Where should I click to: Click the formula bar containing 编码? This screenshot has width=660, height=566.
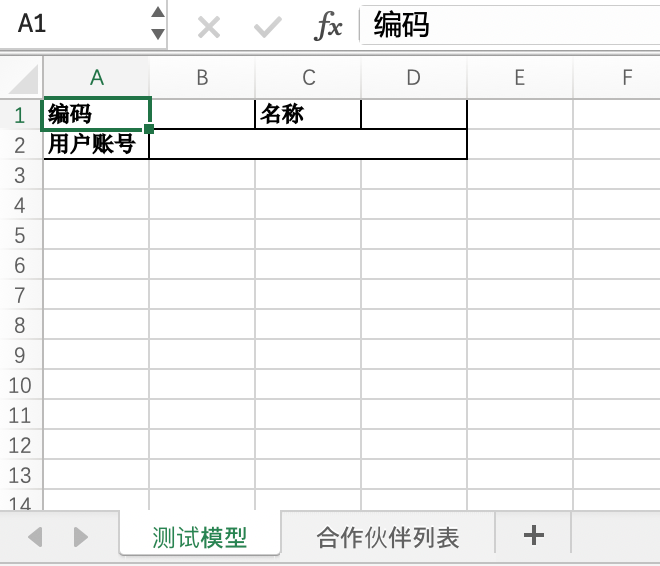510,25
